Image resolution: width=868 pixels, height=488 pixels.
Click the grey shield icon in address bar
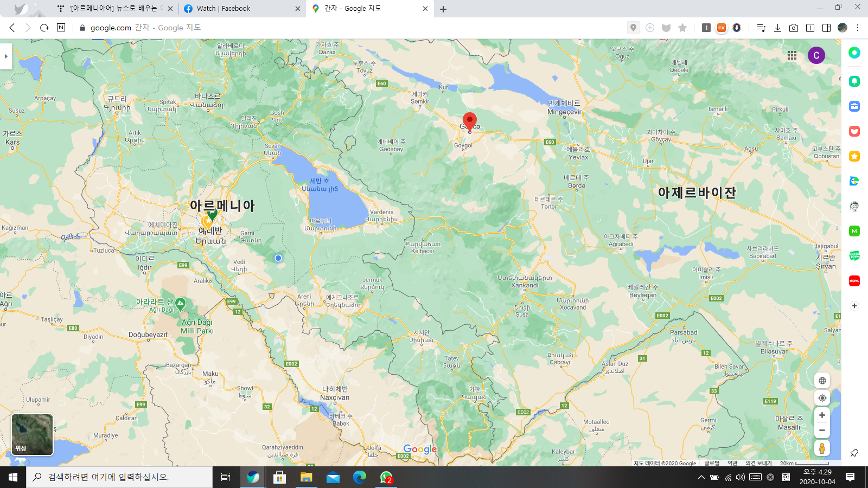tap(666, 28)
